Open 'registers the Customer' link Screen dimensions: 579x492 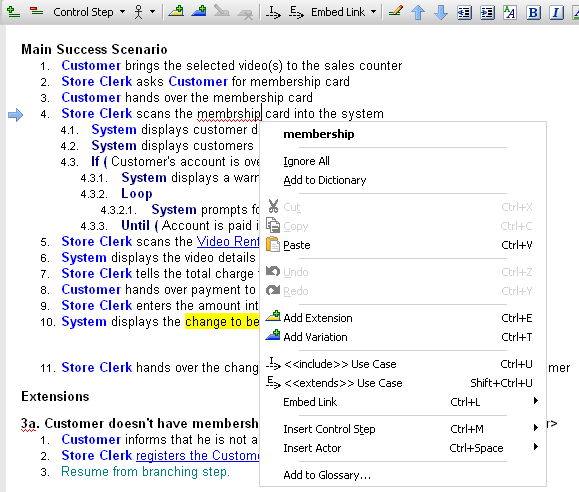coord(198,455)
